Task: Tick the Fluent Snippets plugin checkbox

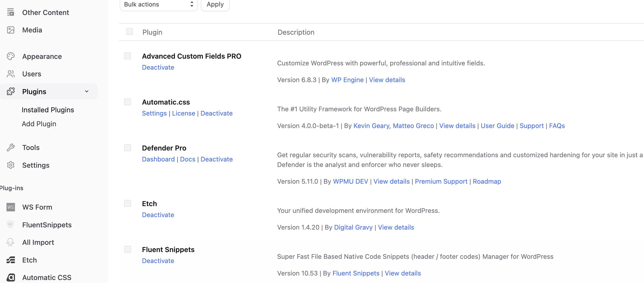Action: 128,249
